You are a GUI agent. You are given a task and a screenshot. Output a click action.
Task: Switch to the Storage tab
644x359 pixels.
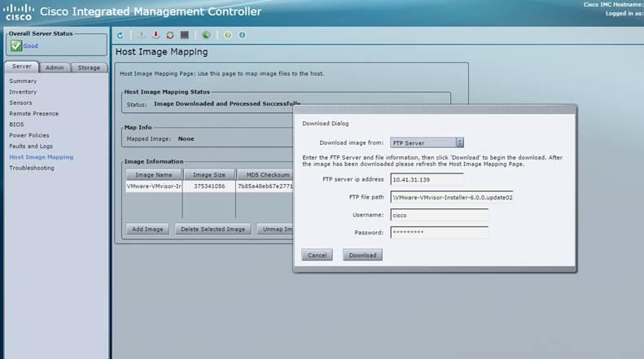click(89, 68)
